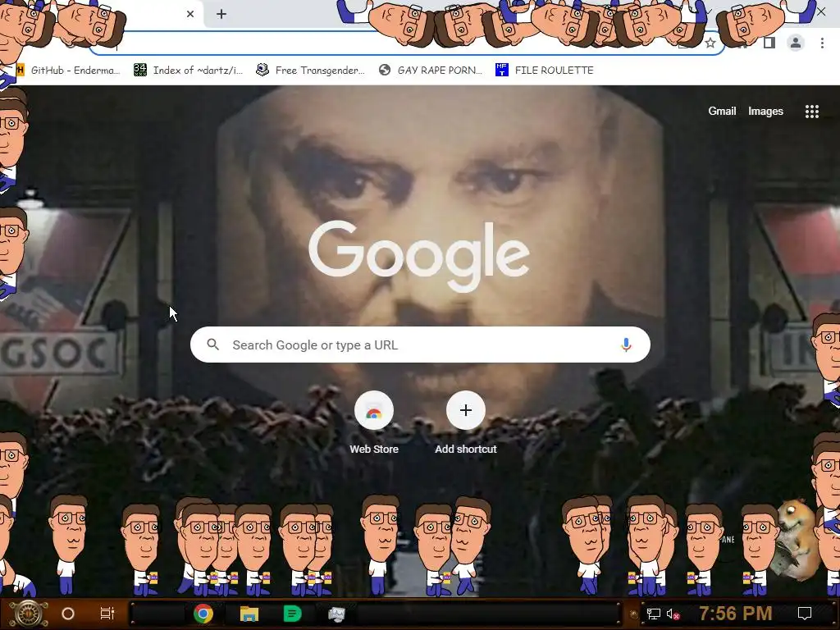Open the Chrome three-dot menu
This screenshot has height=630, width=840.
point(822,43)
